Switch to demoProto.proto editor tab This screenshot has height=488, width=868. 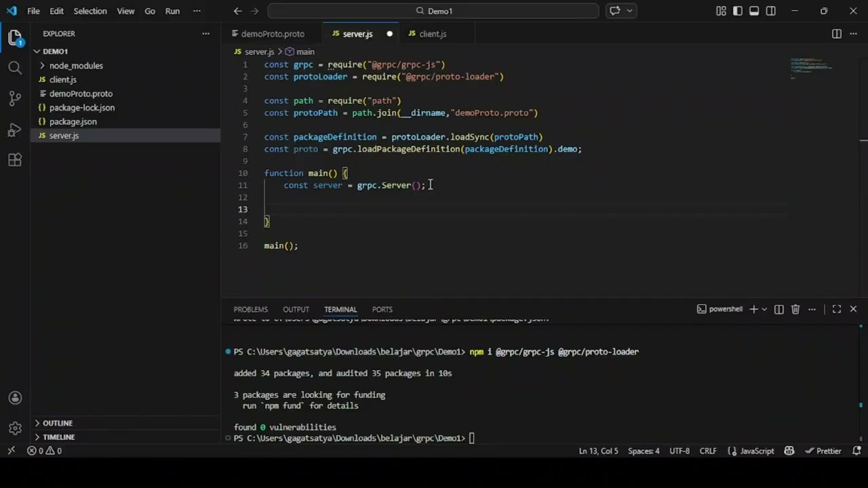click(273, 34)
